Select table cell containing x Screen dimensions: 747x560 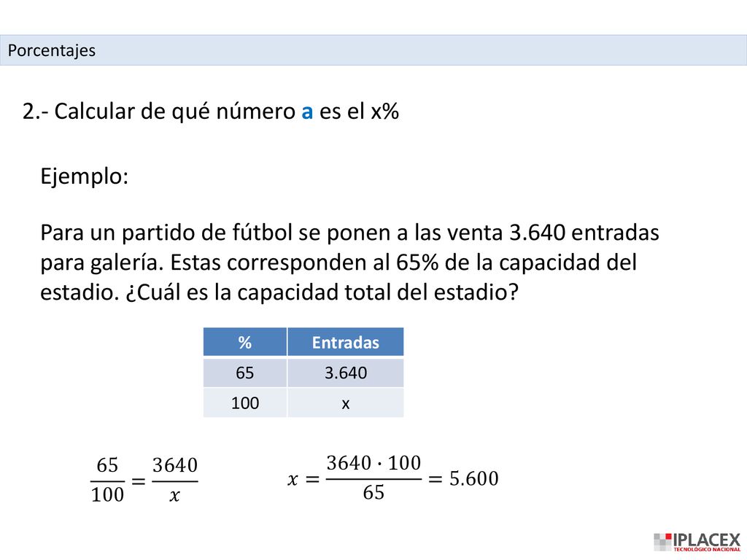(345, 402)
